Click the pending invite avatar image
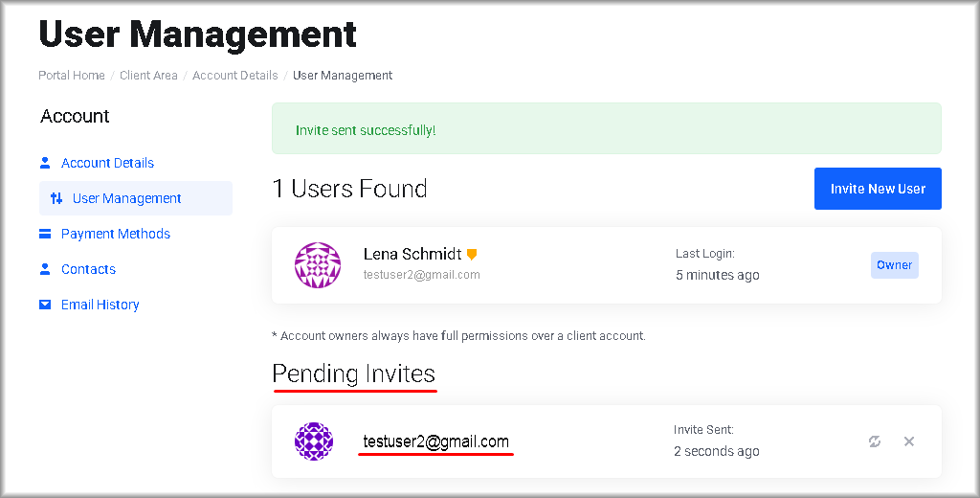Image resolution: width=980 pixels, height=498 pixels. point(314,441)
